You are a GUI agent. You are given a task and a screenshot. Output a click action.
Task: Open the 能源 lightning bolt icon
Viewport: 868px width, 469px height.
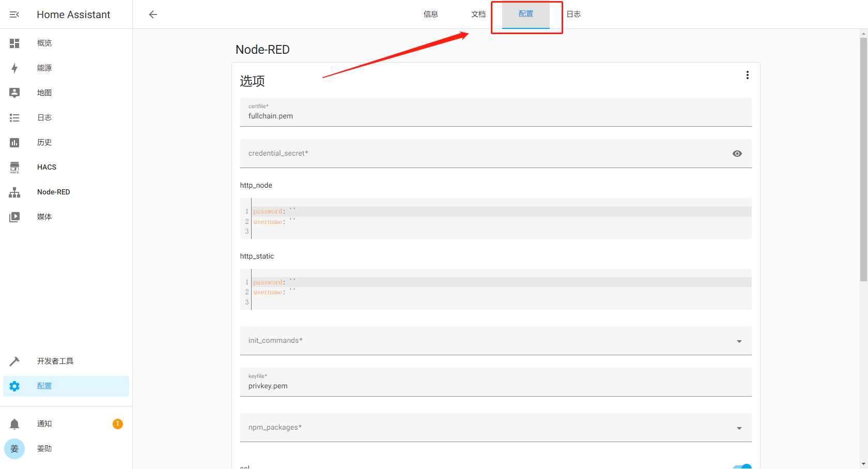click(14, 68)
